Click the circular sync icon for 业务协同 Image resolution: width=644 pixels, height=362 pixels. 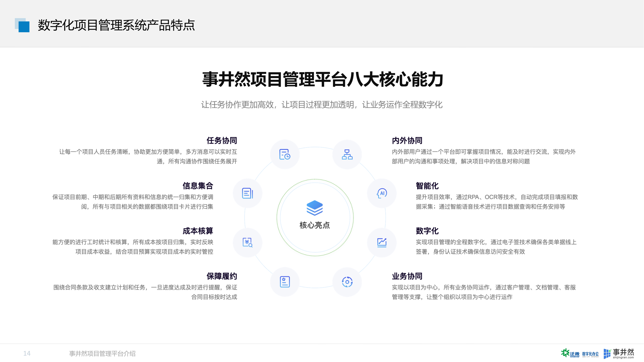click(347, 282)
